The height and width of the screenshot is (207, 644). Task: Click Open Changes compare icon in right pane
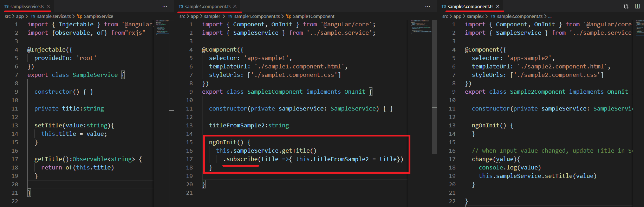point(626,6)
